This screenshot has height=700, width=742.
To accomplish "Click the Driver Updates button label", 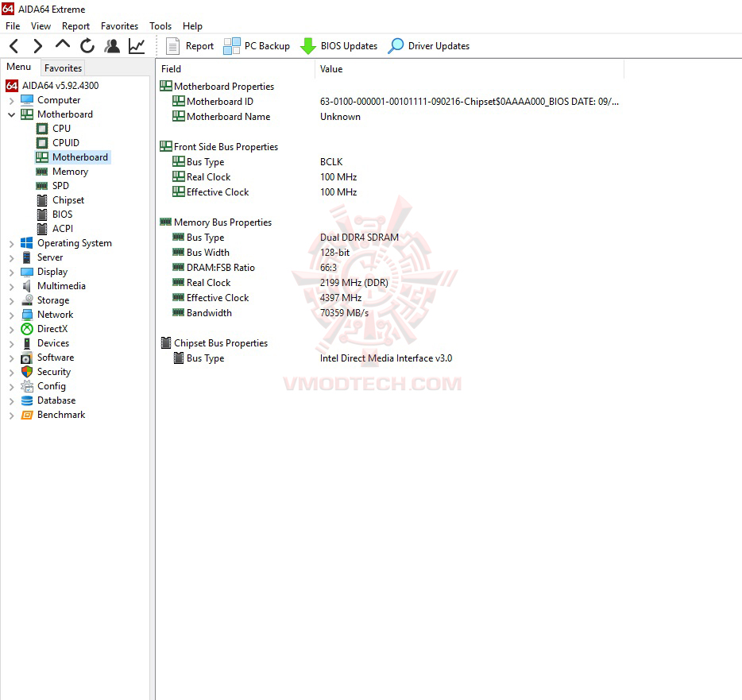I will click(439, 46).
